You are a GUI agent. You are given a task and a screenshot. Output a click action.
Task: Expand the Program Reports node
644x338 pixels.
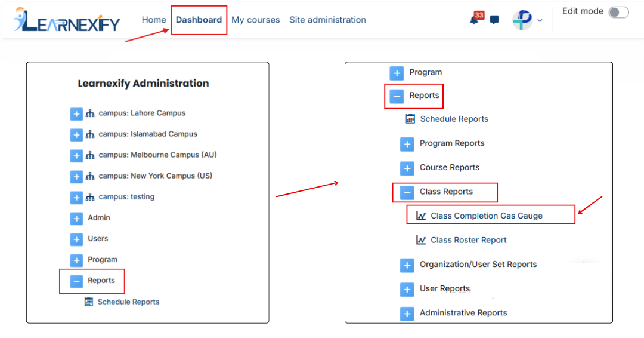click(x=407, y=145)
